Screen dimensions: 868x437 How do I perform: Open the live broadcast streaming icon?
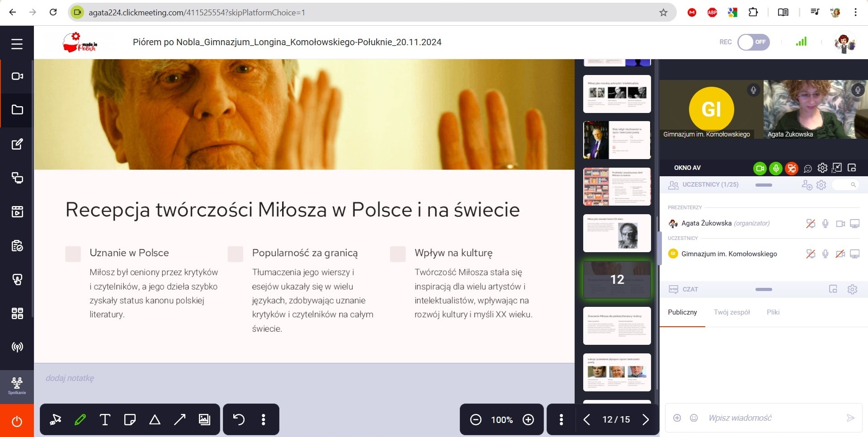[x=17, y=347]
